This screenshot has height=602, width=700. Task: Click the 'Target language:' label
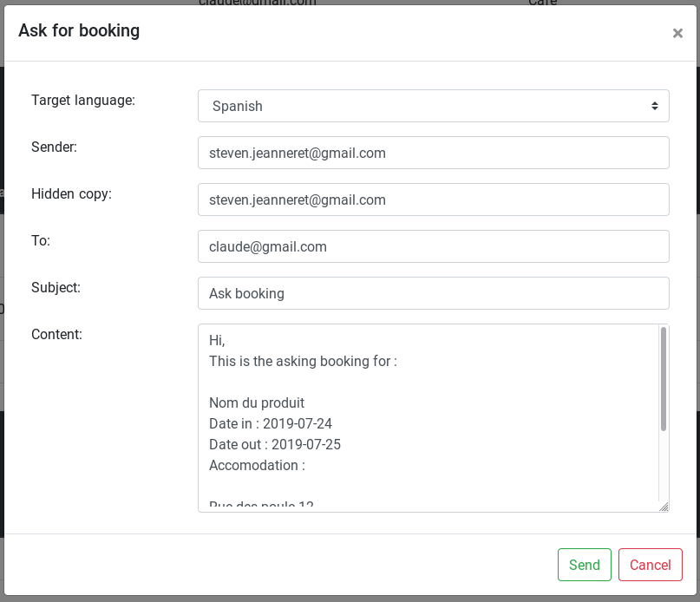(x=83, y=100)
